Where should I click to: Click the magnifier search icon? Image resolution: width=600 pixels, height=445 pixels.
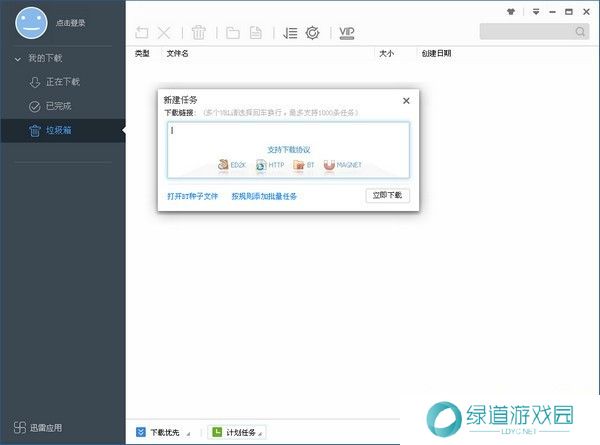(x=580, y=32)
